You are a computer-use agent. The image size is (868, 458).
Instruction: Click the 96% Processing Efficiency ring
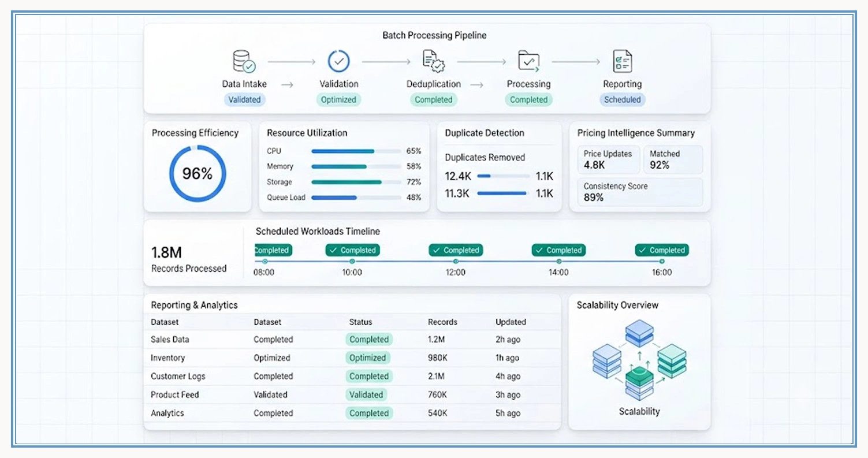(x=198, y=173)
